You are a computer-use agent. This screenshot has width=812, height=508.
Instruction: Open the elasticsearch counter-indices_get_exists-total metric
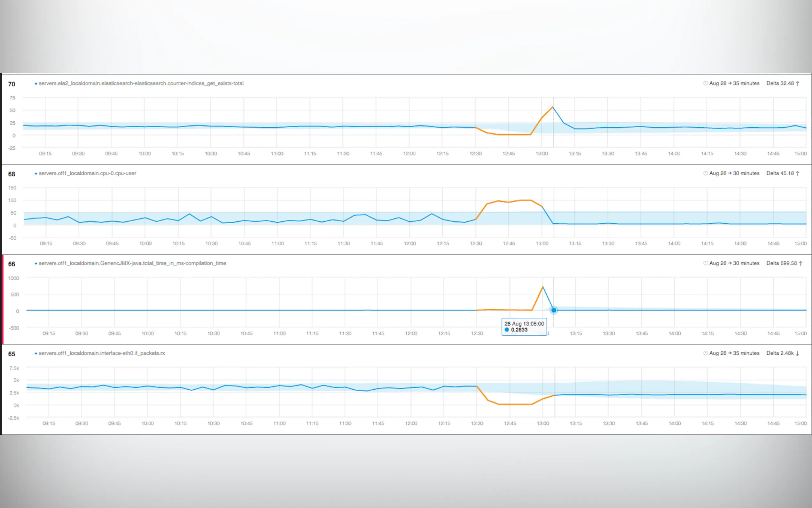pos(141,83)
